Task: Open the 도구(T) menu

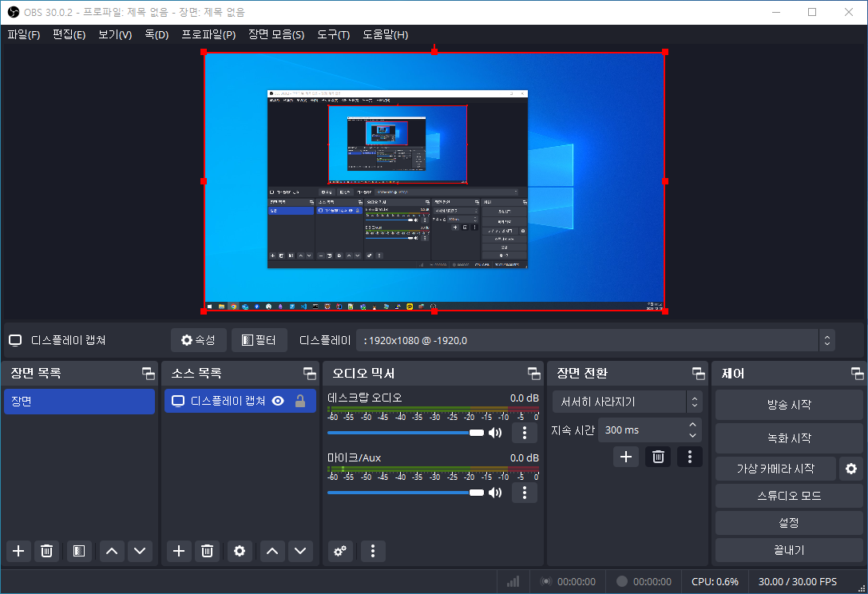Action: (333, 35)
